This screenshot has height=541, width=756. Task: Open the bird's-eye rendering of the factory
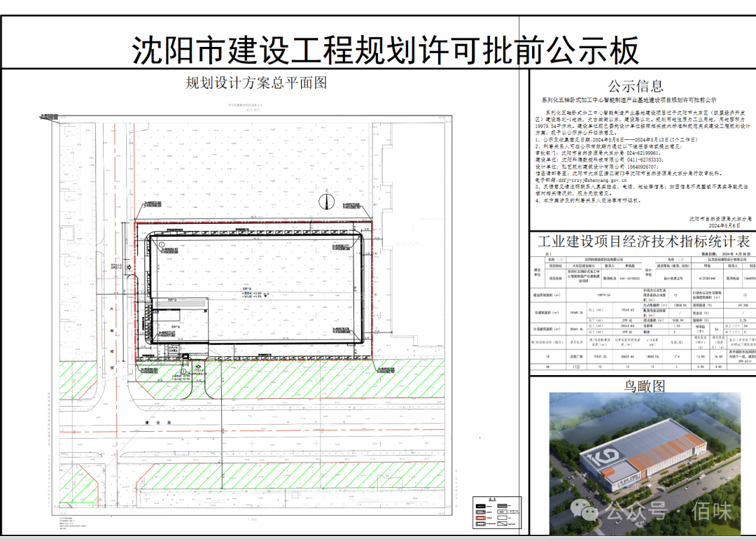(x=645, y=463)
